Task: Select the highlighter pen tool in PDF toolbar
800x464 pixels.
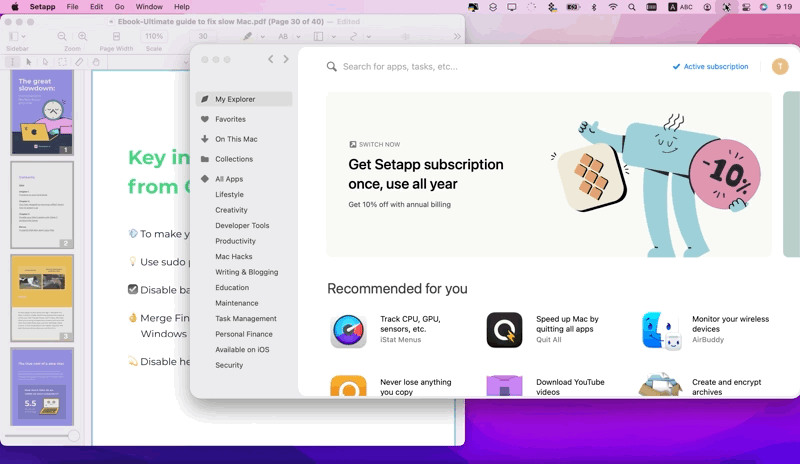Action: tap(247, 36)
